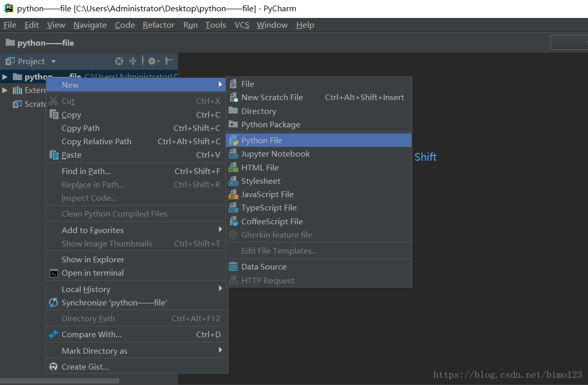Open the Refactor menu
The image size is (588, 385).
pos(159,25)
